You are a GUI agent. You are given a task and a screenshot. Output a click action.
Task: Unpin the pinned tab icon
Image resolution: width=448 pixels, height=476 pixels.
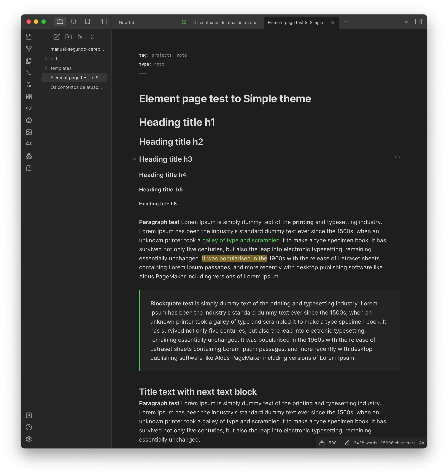coord(184,23)
